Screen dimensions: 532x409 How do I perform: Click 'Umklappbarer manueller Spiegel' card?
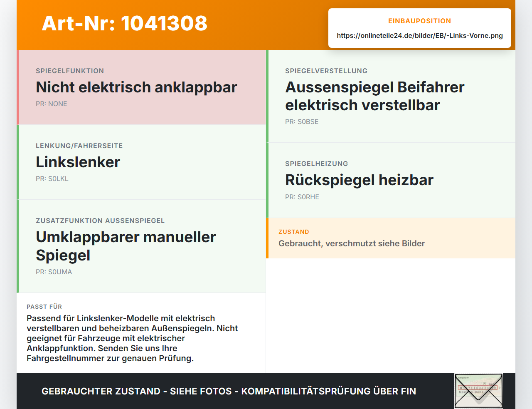point(141,246)
